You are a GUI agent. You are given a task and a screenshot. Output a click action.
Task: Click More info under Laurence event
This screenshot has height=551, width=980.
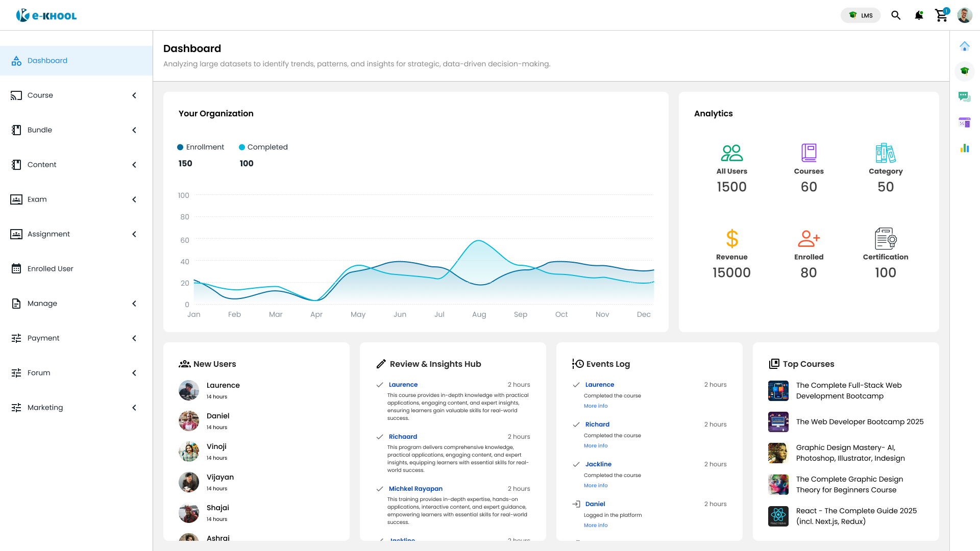[x=596, y=406]
